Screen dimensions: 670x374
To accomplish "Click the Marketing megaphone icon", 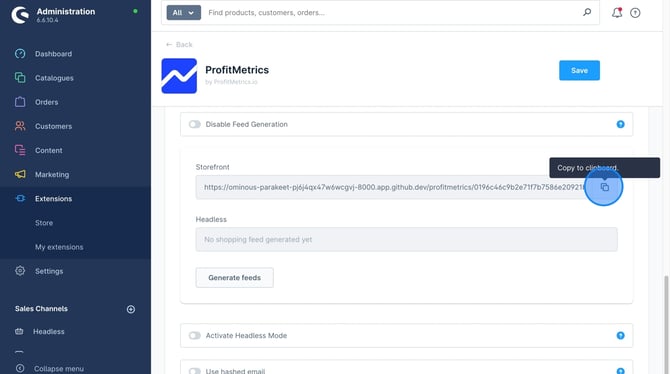I will click(x=20, y=174).
